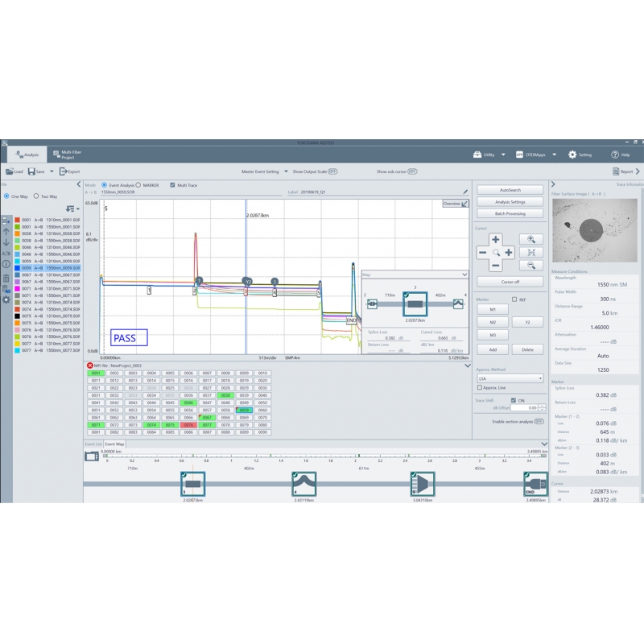Select the One Way radio button
This screenshot has width=644, height=644.
tap(6, 196)
